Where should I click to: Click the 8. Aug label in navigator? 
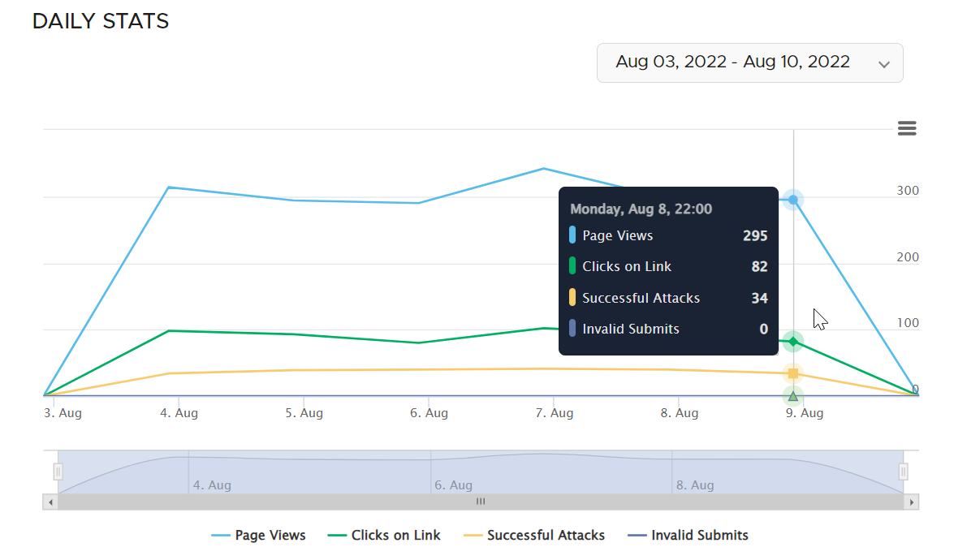695,485
